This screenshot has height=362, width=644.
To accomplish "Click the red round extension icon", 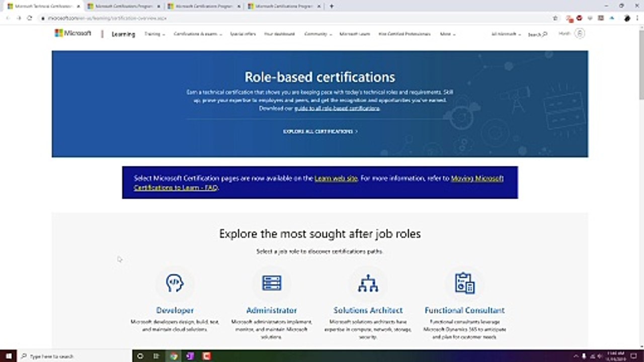I will coord(579,18).
